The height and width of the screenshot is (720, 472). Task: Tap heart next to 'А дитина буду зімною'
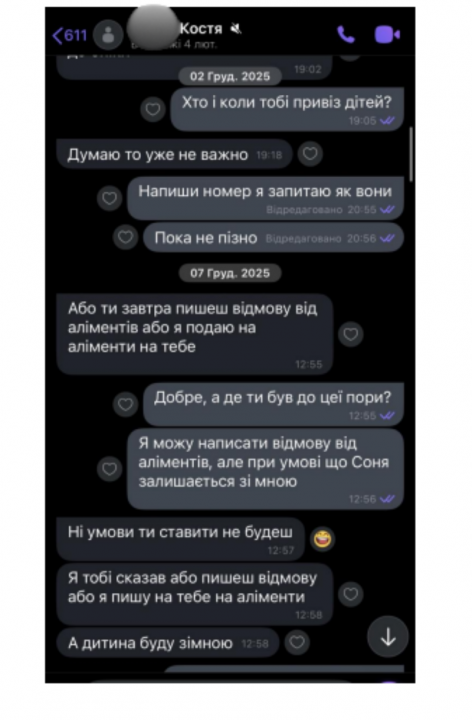pyautogui.click(x=297, y=642)
